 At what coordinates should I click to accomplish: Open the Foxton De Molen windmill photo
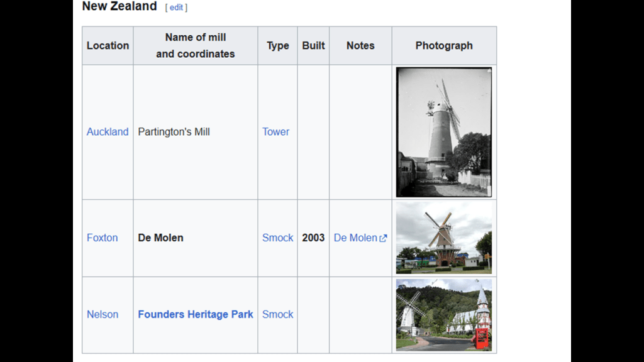pos(444,238)
